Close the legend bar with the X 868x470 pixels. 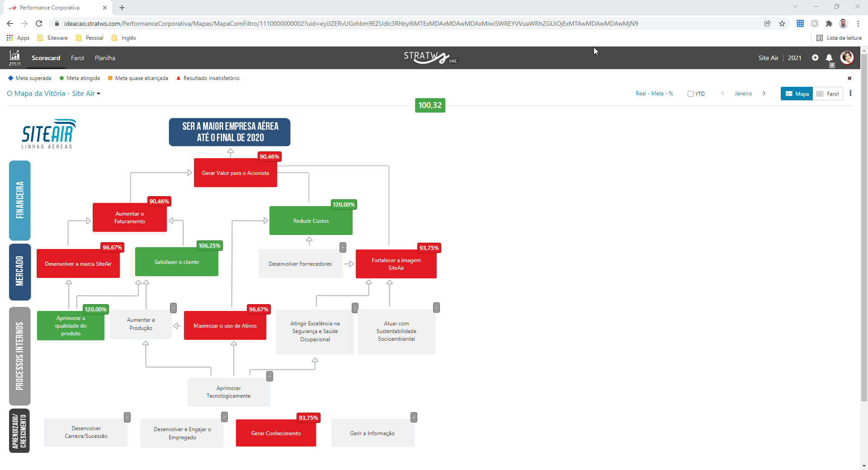(849, 78)
